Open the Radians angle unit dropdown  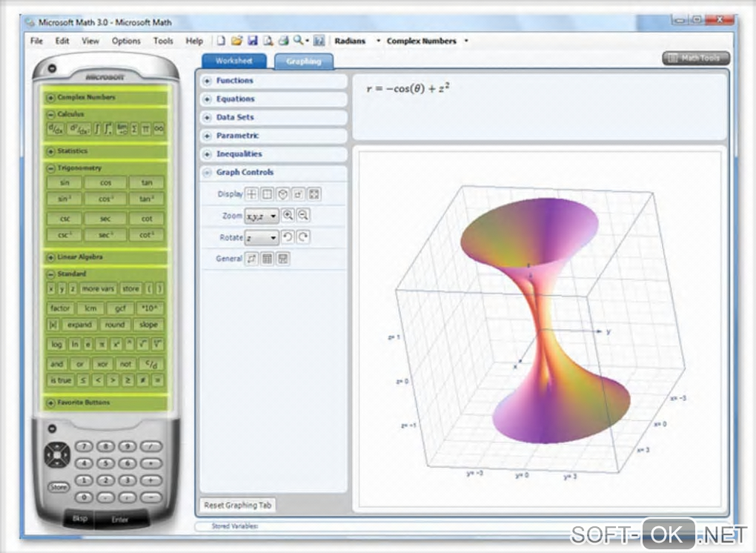tap(378, 41)
